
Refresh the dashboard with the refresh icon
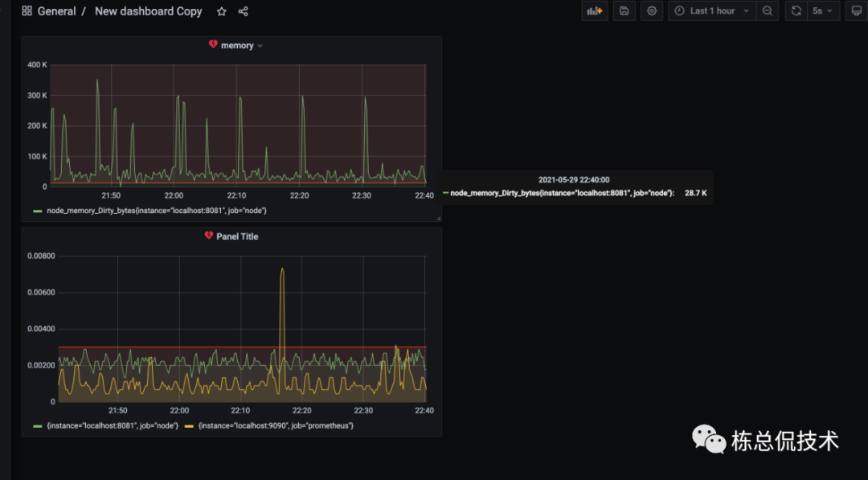click(796, 11)
